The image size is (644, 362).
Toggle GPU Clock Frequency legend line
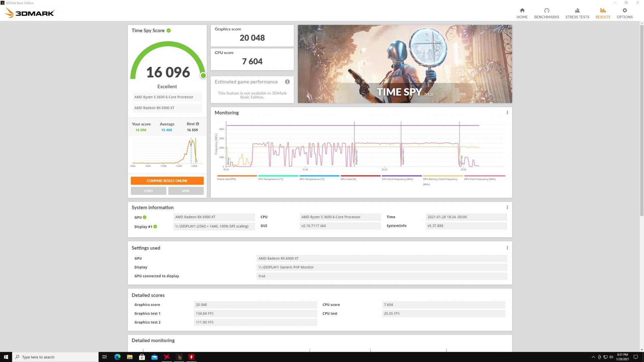tap(485, 176)
